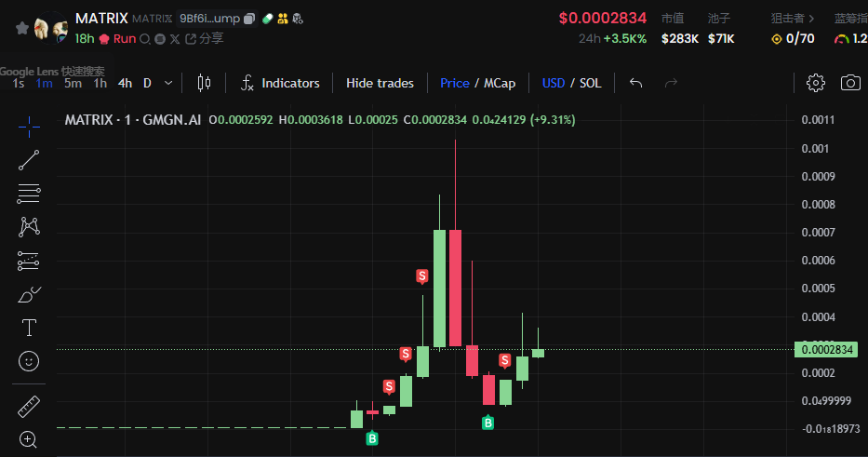Switch to the 5m timeframe
The height and width of the screenshot is (457, 868).
click(73, 83)
